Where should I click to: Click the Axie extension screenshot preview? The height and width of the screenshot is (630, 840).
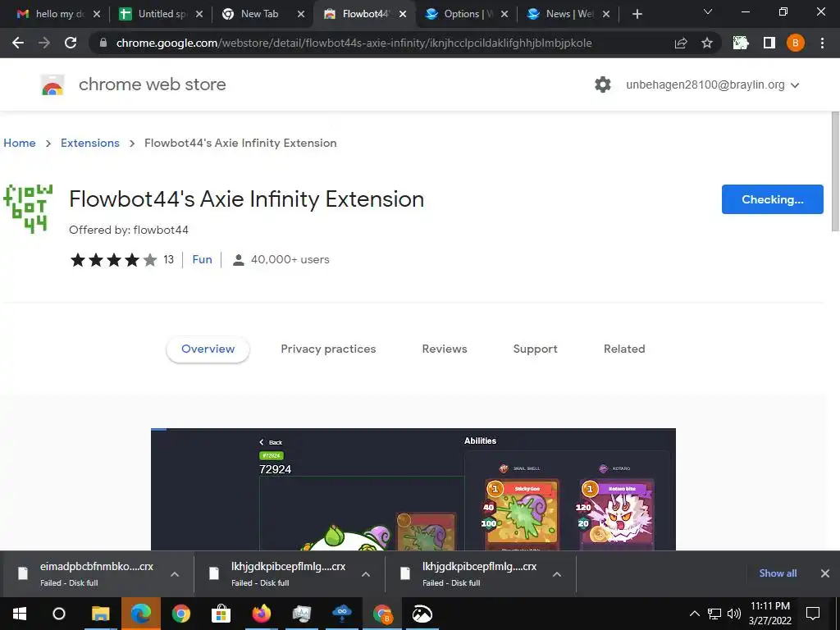(x=413, y=489)
